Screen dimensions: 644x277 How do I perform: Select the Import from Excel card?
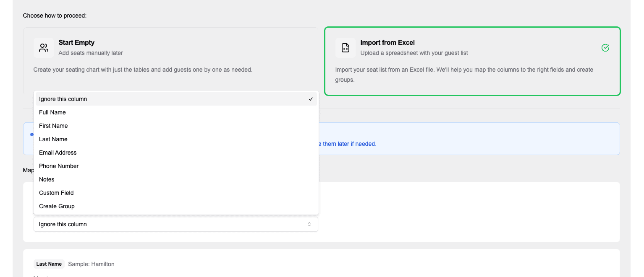[x=472, y=61]
